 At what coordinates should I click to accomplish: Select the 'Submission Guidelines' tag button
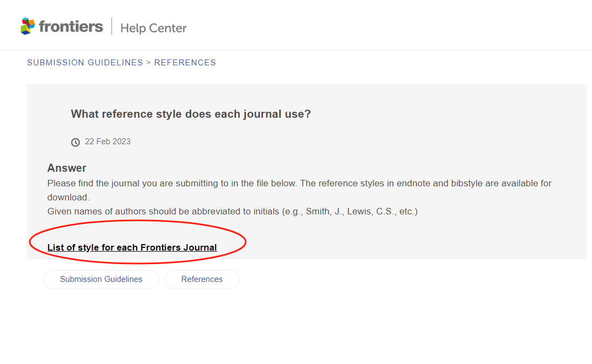tap(101, 279)
